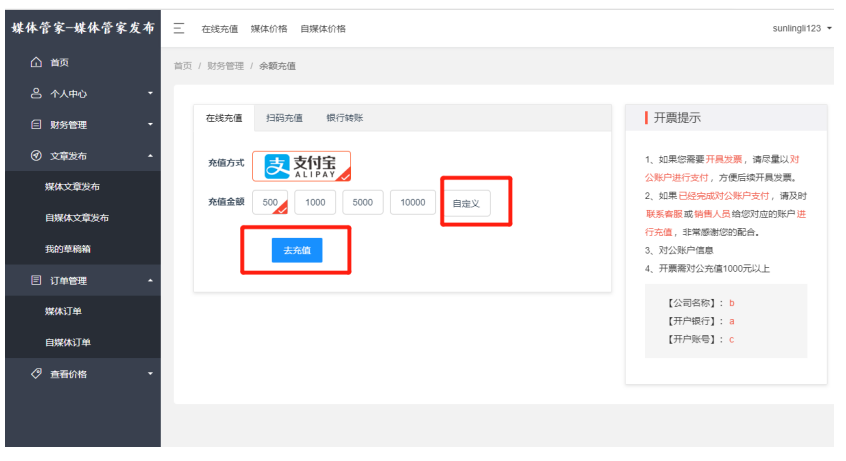
Task: Open the sunlingli123 user dropdown
Action: click(801, 28)
